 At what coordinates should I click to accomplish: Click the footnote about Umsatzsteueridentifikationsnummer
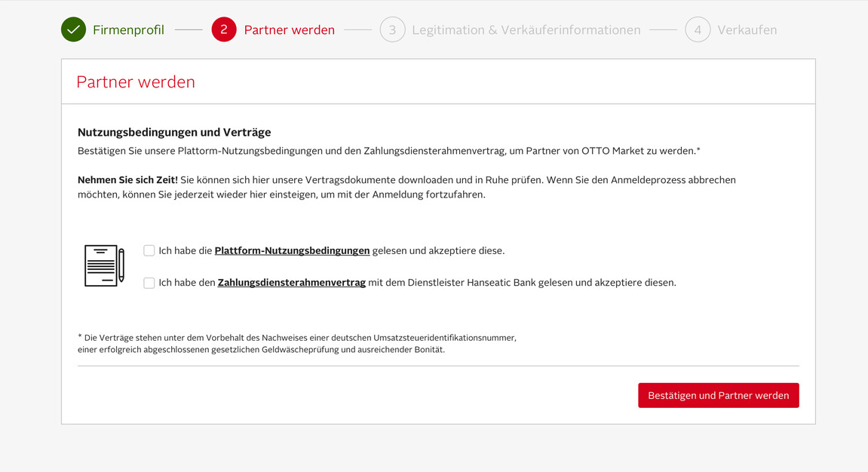(x=296, y=338)
